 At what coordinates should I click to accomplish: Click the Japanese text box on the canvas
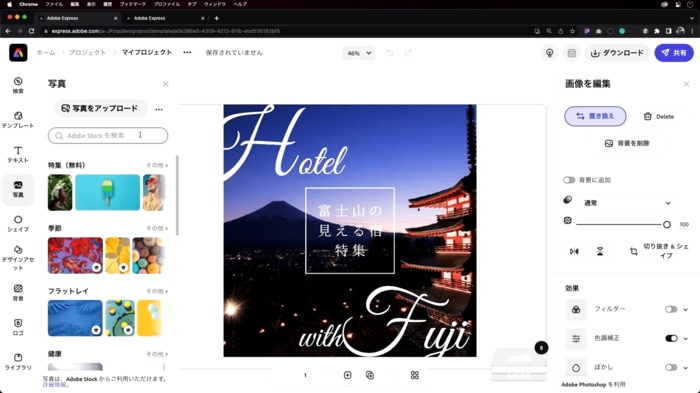[x=350, y=230]
